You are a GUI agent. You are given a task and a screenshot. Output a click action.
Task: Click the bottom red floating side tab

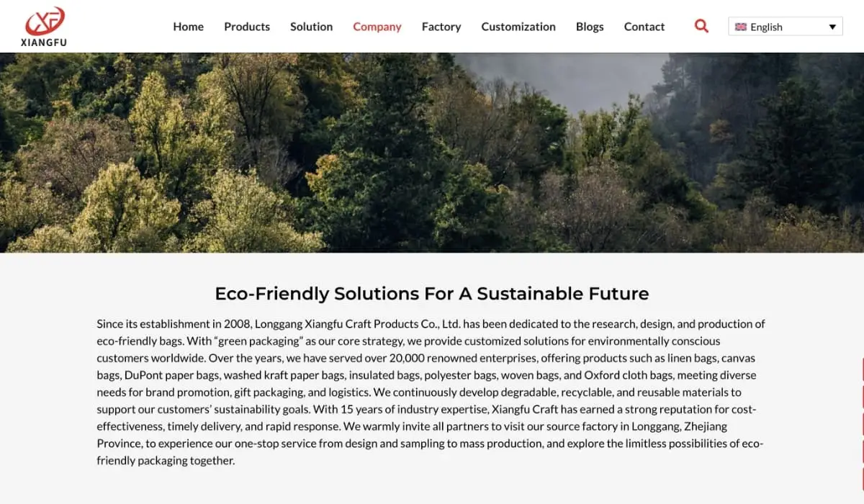(x=862, y=479)
